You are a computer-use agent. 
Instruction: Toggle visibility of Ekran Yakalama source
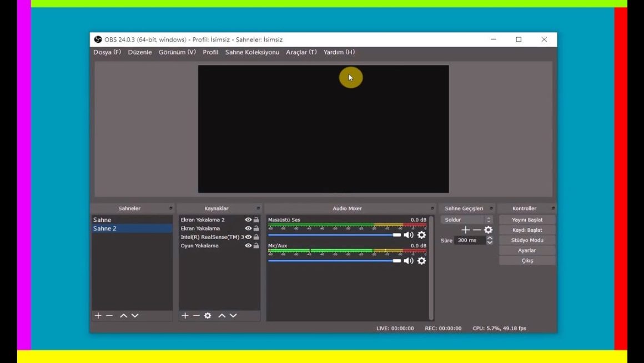248,228
